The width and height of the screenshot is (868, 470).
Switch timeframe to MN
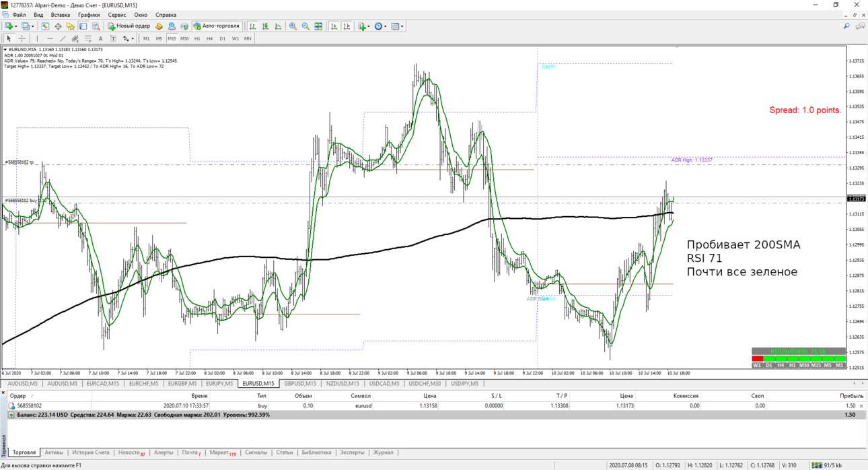(x=248, y=38)
